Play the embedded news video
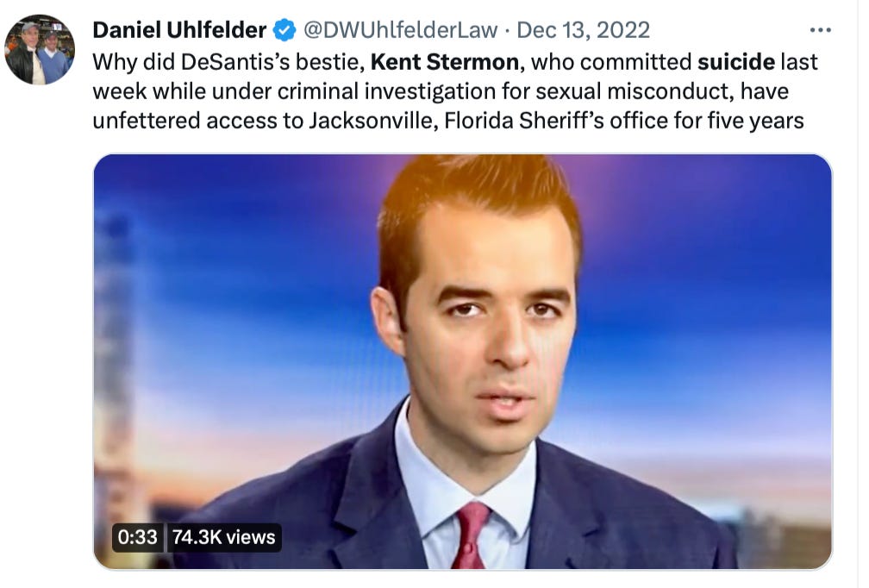 click(462, 361)
